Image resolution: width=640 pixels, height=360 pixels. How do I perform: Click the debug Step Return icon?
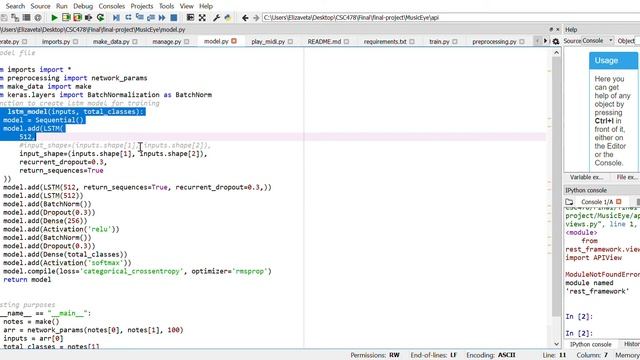[x=151, y=18]
